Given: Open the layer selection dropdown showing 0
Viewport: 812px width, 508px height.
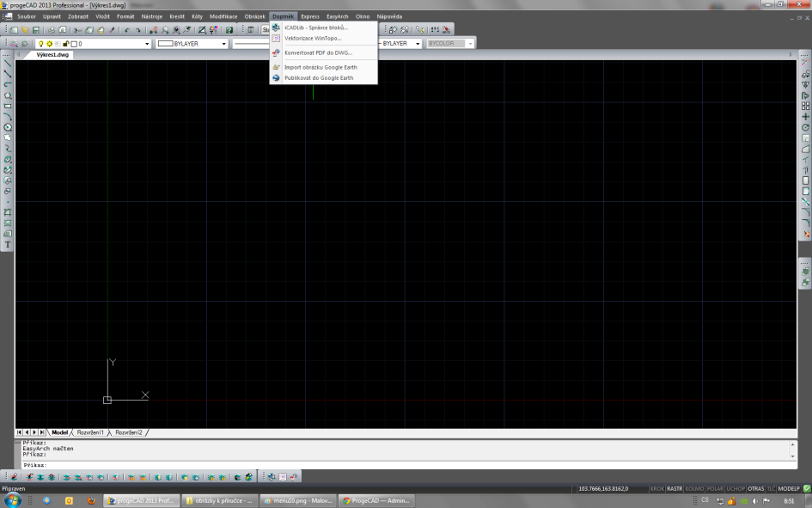Looking at the screenshot, I should click(x=147, y=44).
